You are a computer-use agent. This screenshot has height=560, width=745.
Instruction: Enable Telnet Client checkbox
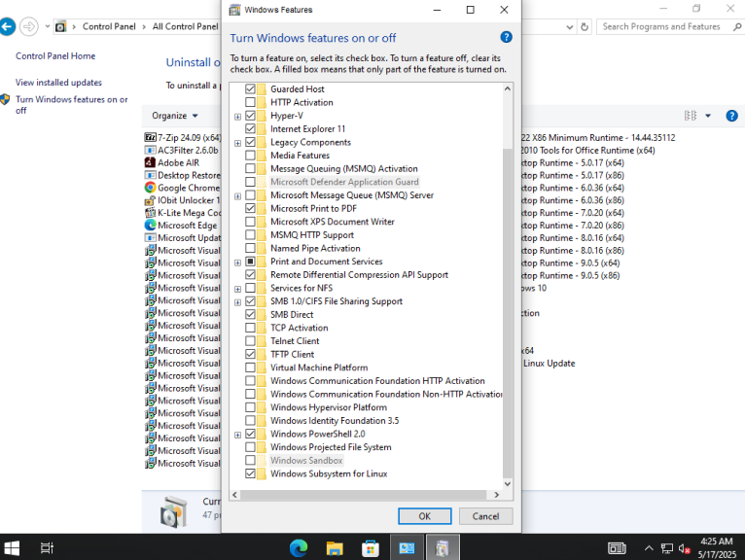(x=250, y=340)
